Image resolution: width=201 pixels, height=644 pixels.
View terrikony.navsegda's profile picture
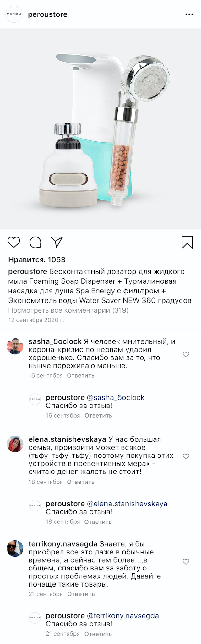[15, 548]
